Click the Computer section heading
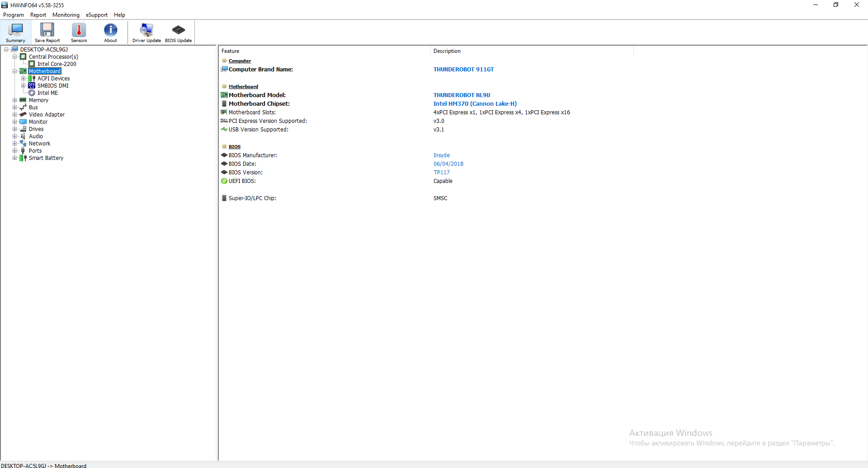This screenshot has height=468, width=868. (240, 61)
